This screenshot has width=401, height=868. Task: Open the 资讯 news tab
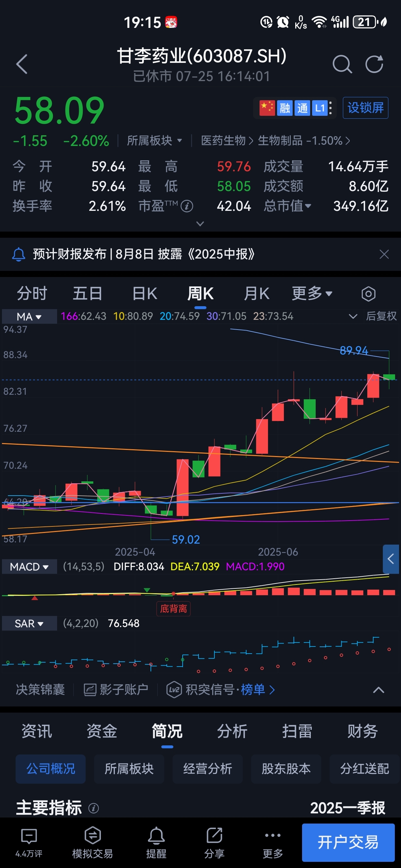(x=37, y=731)
